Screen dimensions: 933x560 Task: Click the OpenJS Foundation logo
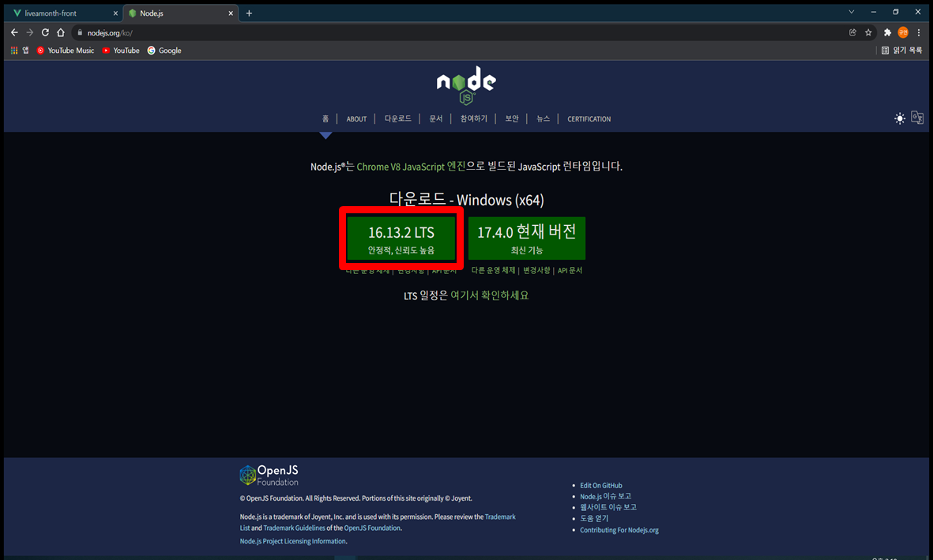click(x=269, y=475)
